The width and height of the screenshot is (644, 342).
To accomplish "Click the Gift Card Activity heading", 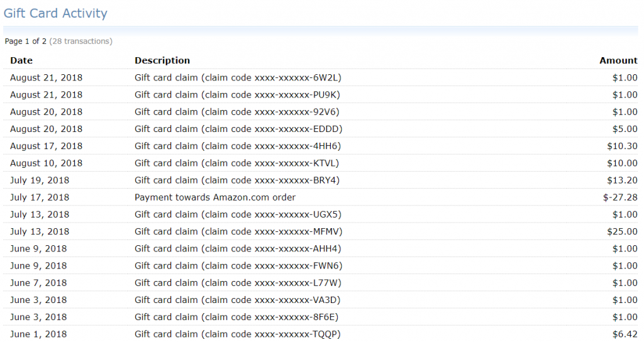I will coord(55,13).
